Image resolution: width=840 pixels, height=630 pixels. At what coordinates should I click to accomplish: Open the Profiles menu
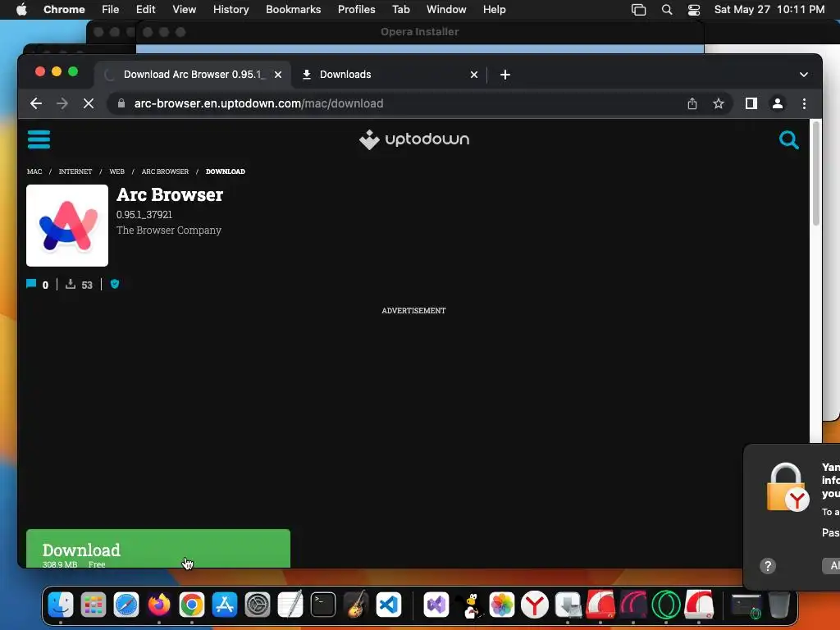[356, 9]
